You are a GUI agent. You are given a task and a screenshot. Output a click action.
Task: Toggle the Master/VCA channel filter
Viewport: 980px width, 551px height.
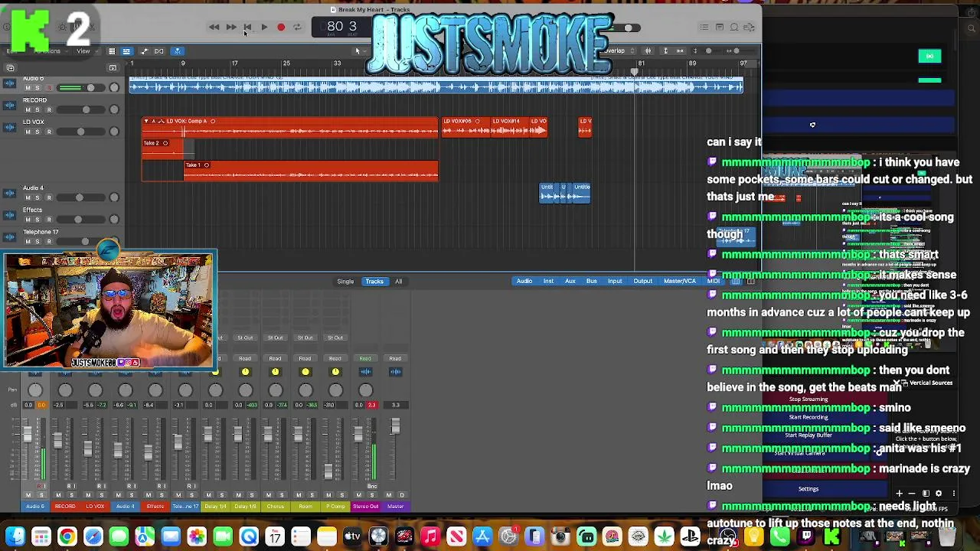click(x=680, y=282)
